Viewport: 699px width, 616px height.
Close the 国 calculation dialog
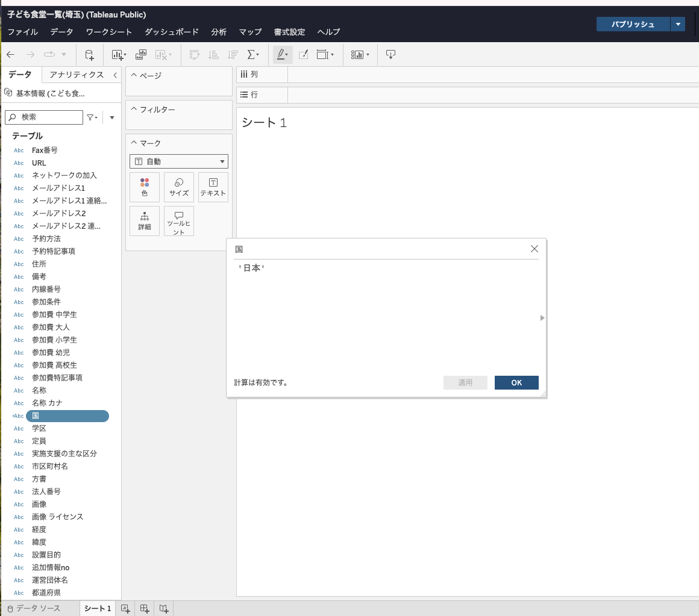coord(534,249)
